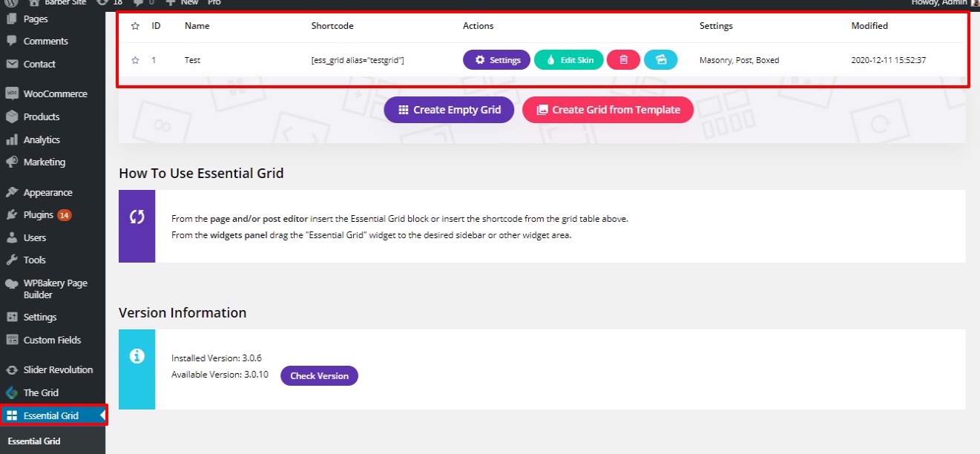980x454 pixels.
Task: Click the Settings column header in table
Action: (x=716, y=26)
